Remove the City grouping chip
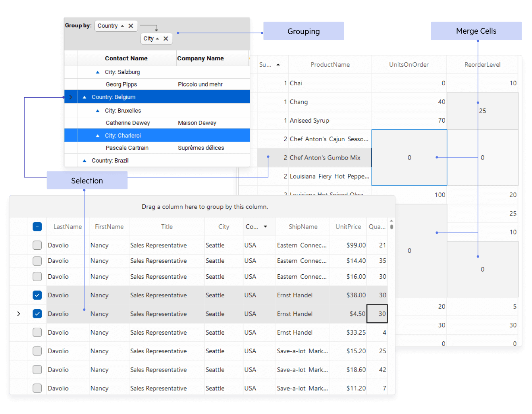 pyautogui.click(x=166, y=39)
